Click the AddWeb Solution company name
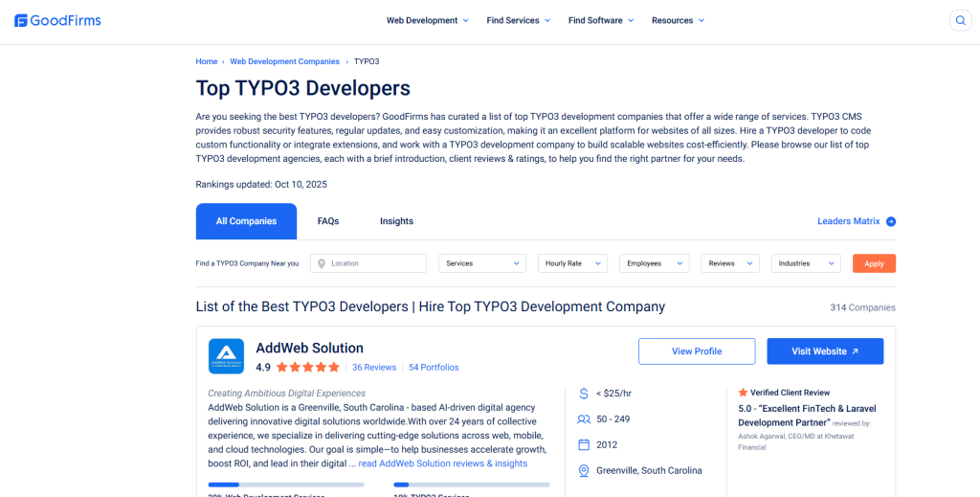This screenshot has height=497, width=980. pyautogui.click(x=309, y=349)
